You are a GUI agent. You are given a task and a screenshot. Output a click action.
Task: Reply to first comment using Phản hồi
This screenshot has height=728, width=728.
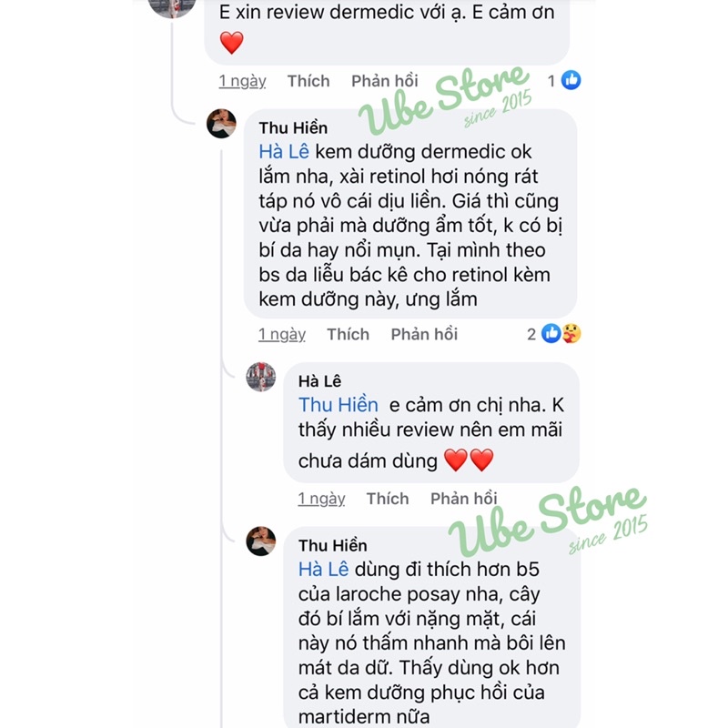(384, 81)
